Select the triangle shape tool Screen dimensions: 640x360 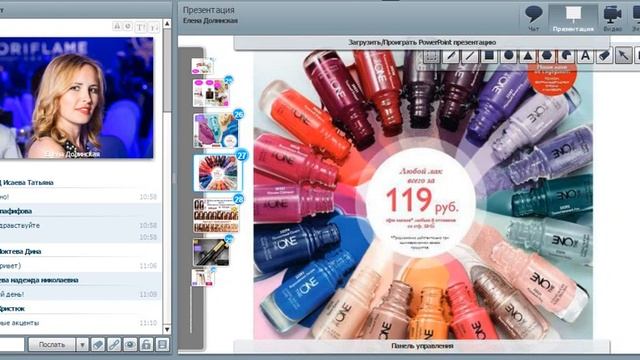(x=528, y=56)
